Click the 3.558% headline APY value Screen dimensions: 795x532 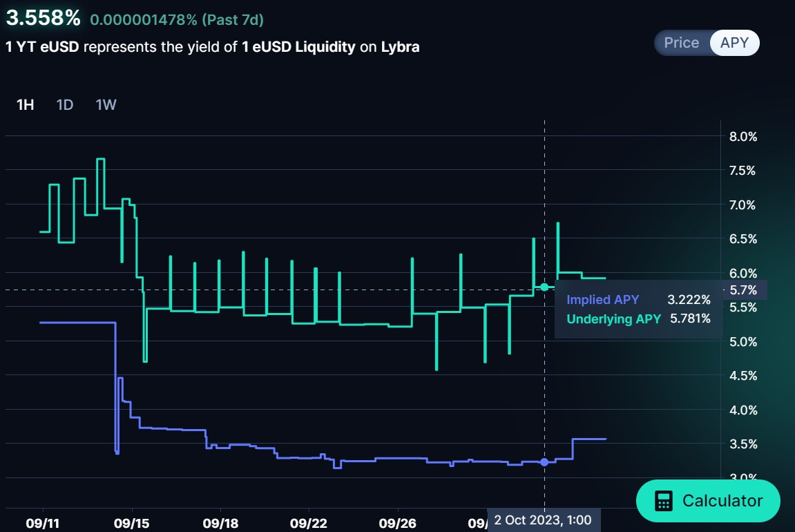[43, 18]
